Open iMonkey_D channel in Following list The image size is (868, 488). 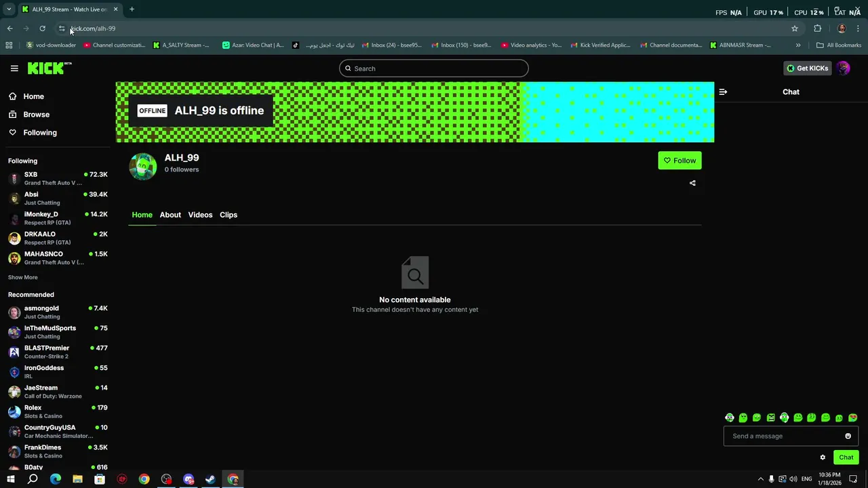tap(58, 218)
